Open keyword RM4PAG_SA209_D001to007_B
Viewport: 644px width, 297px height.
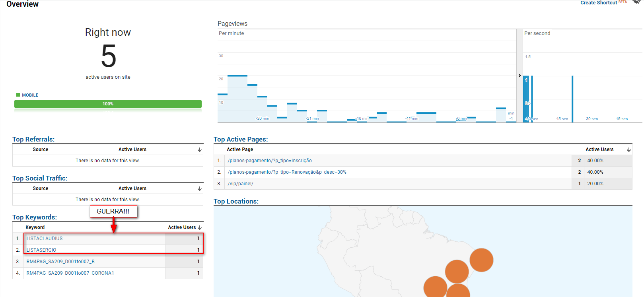point(60,262)
